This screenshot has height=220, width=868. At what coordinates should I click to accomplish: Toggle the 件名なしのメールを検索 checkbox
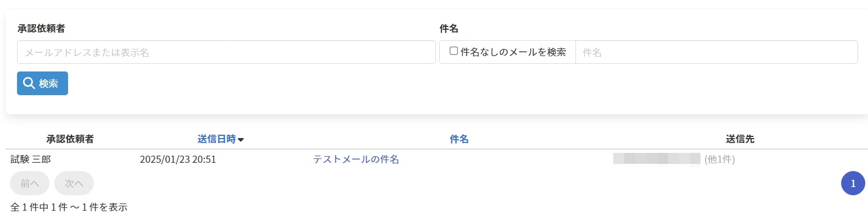454,51
